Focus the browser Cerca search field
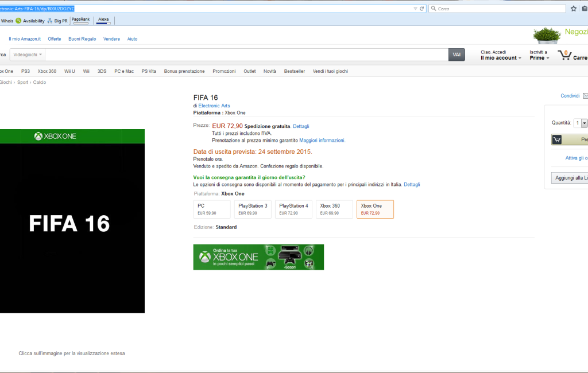Screen dimensions: 588x373 [x=497, y=8]
